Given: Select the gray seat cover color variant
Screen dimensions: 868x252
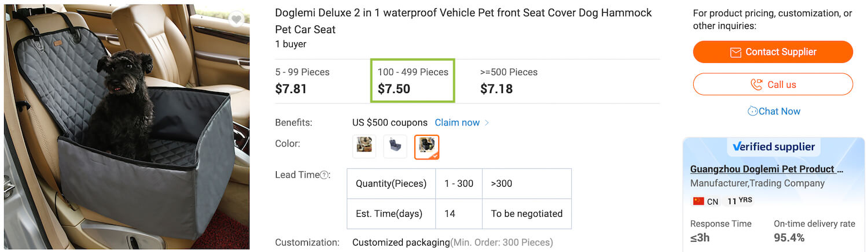Looking at the screenshot, I should 395,146.
